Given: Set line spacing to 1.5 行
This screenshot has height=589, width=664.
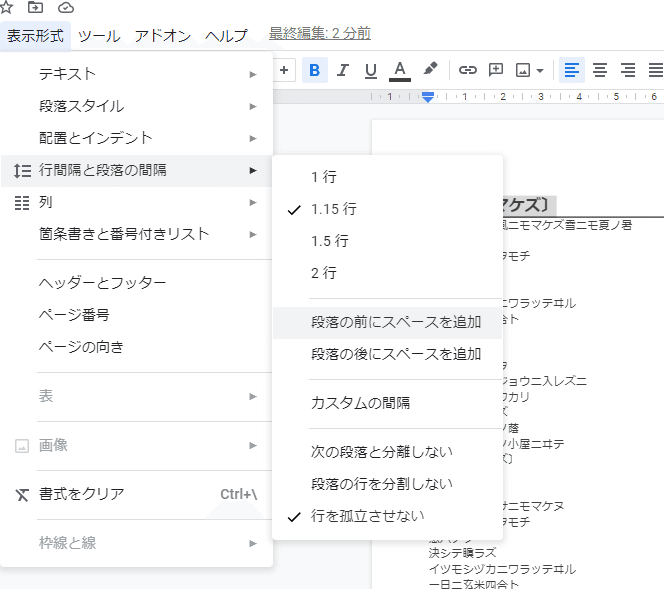Looking at the screenshot, I should click(x=387, y=241).
